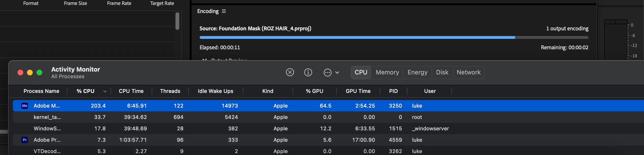Sort by the % GPU column header

[x=314, y=91]
